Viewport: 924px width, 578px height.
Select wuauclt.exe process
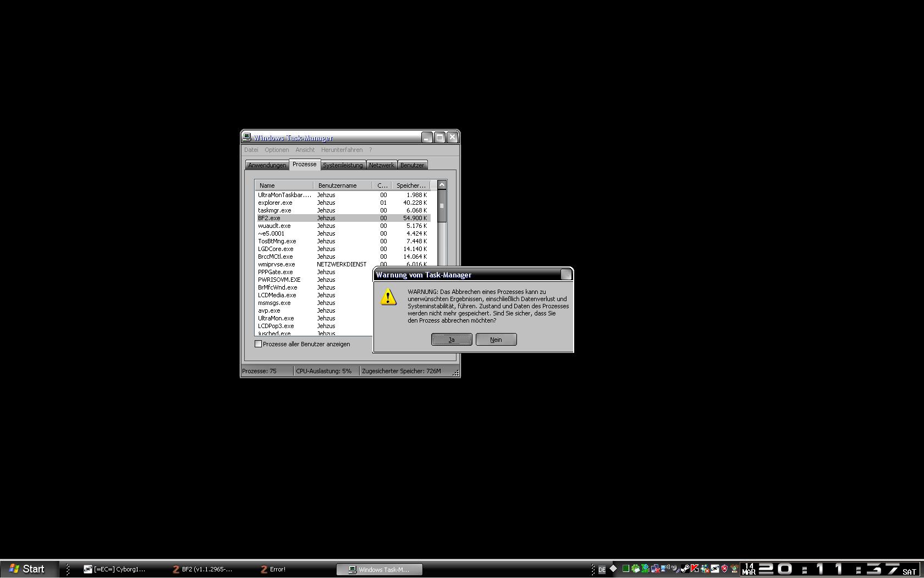343,226
